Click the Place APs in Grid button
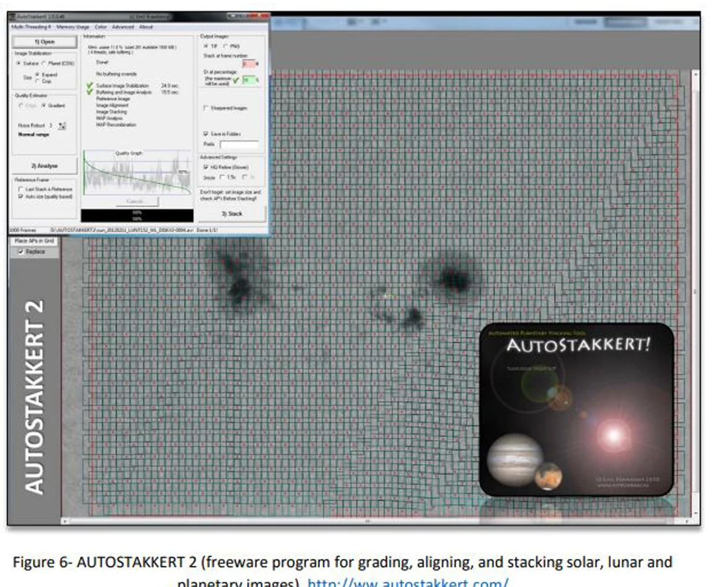This screenshot has width=728, height=587. (35, 241)
